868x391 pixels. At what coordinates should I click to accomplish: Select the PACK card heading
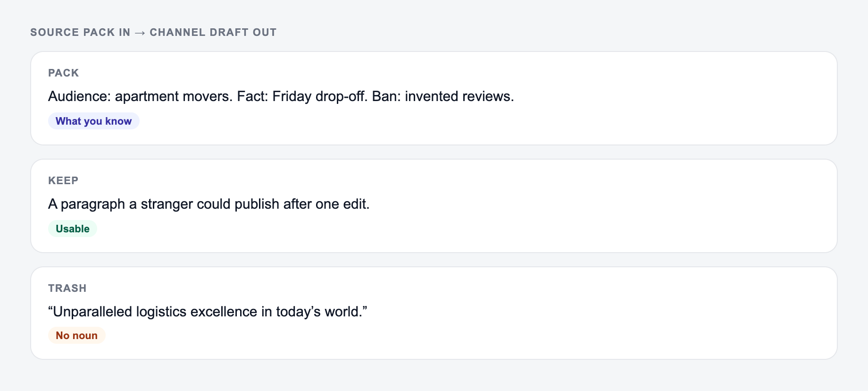tap(63, 73)
